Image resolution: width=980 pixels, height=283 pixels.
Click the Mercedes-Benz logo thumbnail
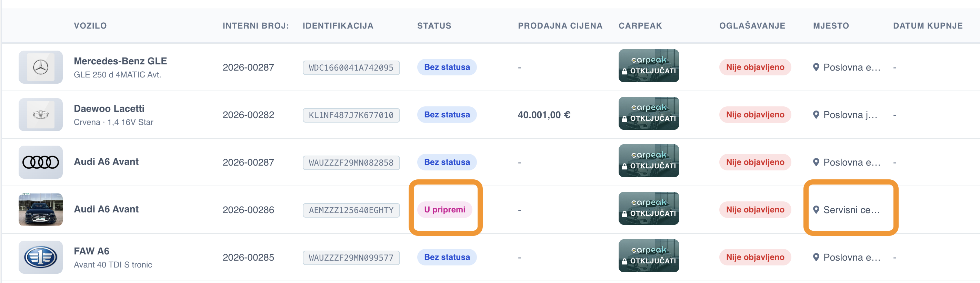(x=40, y=67)
